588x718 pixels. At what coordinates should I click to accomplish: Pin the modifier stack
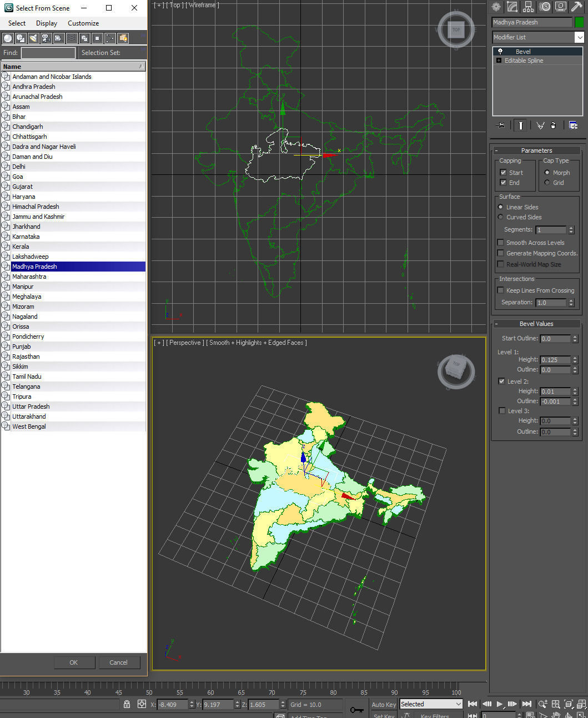(500, 125)
